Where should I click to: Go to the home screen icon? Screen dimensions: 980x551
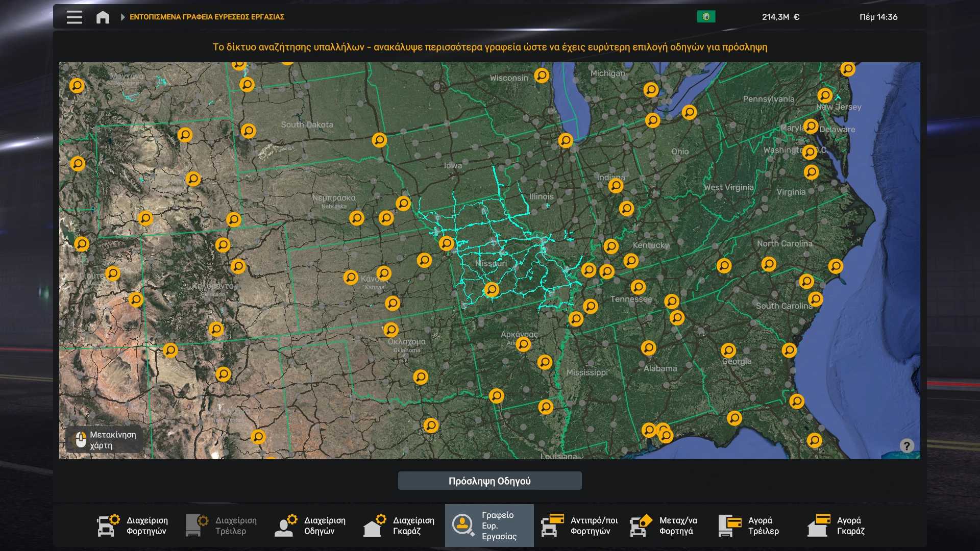(103, 17)
